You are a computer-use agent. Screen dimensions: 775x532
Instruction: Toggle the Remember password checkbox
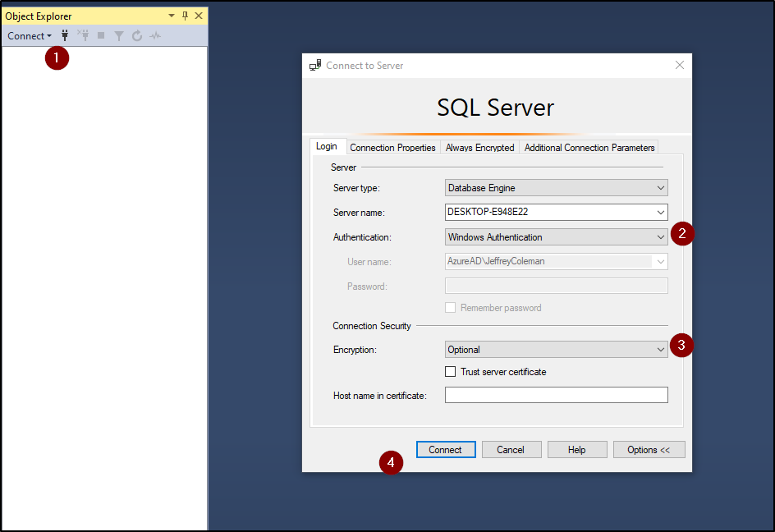point(450,308)
